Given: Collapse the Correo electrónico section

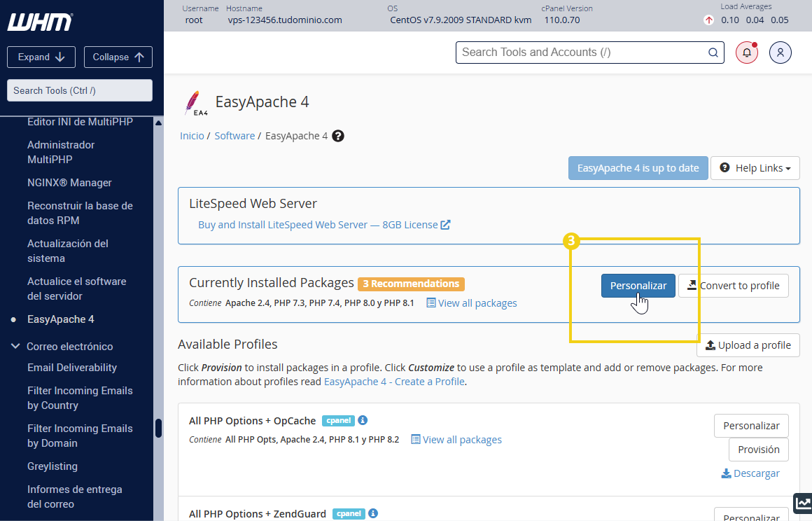Looking at the screenshot, I should tap(15, 346).
